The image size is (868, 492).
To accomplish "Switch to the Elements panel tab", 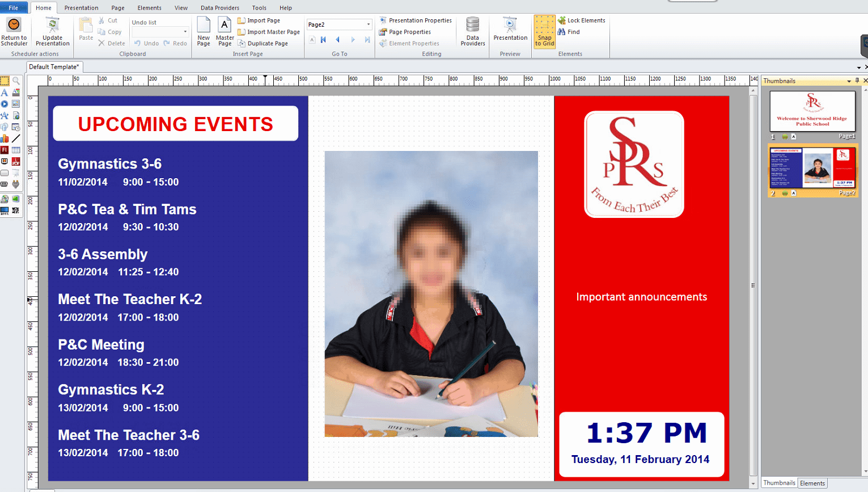I will (x=812, y=483).
